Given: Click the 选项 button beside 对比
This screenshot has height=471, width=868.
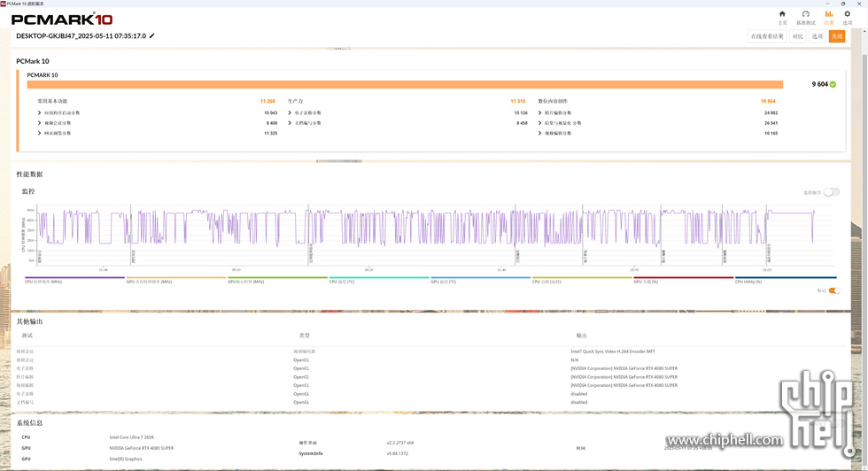Looking at the screenshot, I should coord(817,36).
